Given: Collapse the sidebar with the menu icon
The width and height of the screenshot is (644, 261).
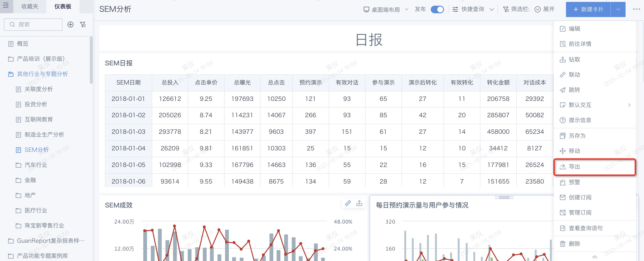Looking at the screenshot, I should point(6,5).
